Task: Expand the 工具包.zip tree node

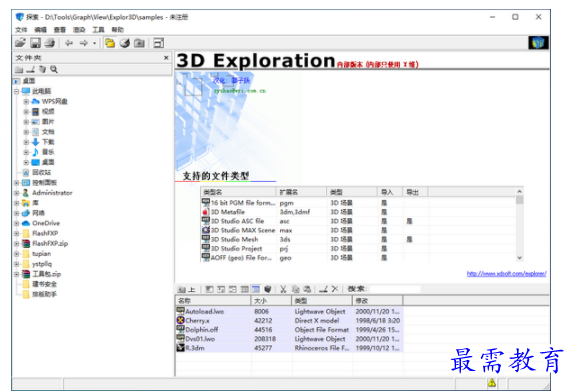Action: pyautogui.click(x=16, y=274)
